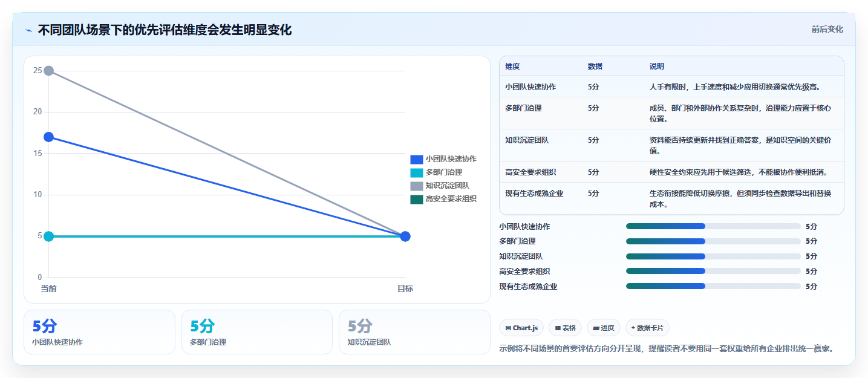This screenshot has height=378, width=868.
Task: Click the 目标 x-axis label
Action: (x=405, y=288)
